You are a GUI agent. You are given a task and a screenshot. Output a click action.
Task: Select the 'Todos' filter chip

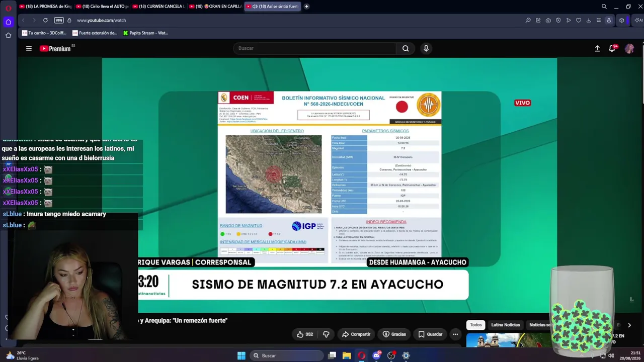click(x=476, y=325)
